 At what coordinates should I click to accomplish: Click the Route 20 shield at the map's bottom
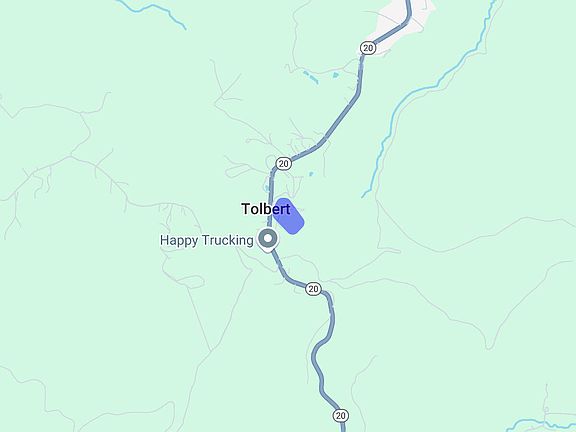tap(341, 415)
